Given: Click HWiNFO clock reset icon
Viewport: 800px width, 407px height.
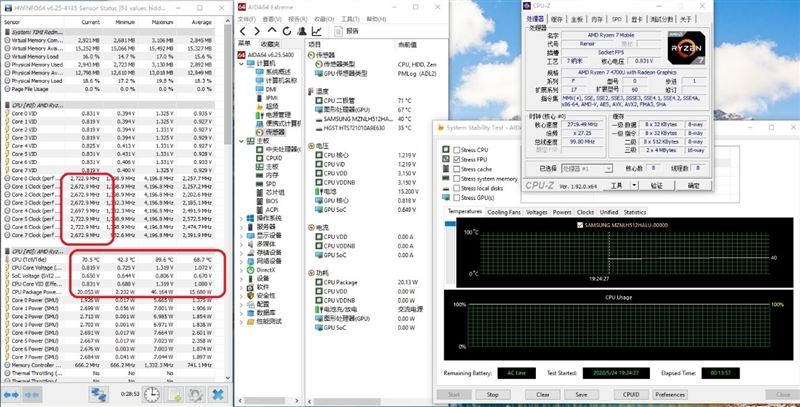Looking at the screenshot, I should 152,394.
